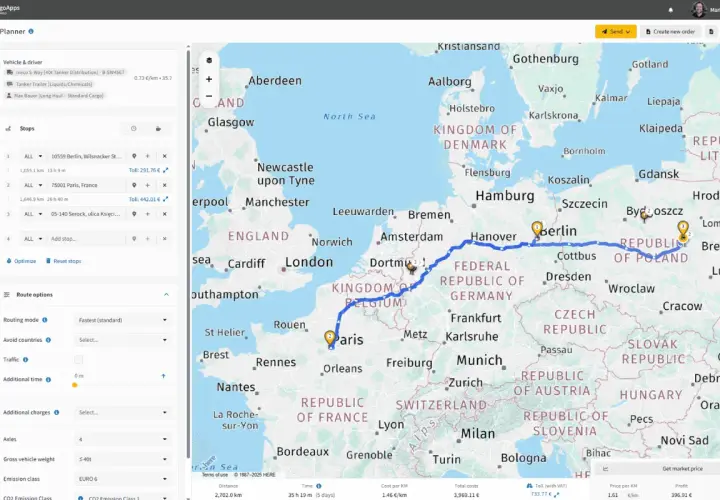Click the info icon next to Avoid countries
Screen dimensions: 720x500
click(48, 340)
